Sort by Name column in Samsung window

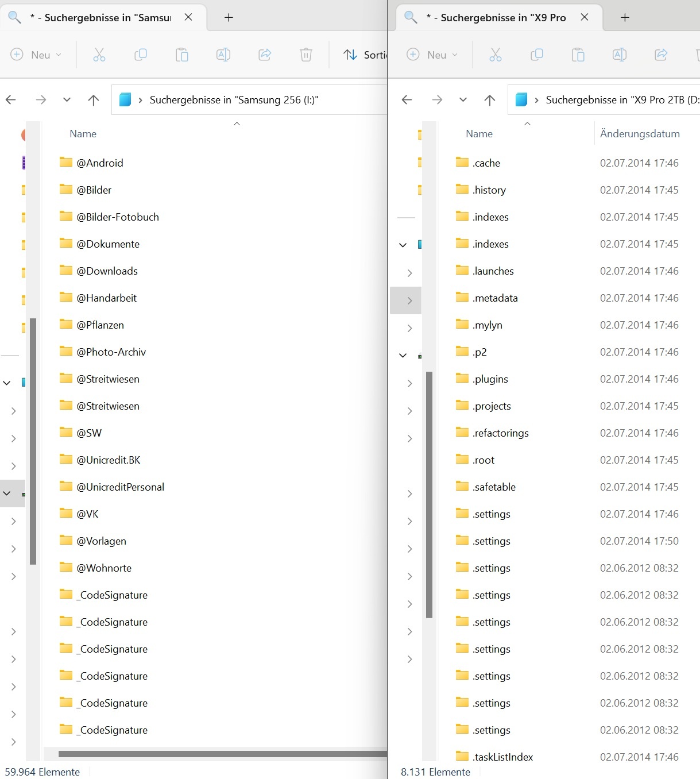point(83,134)
